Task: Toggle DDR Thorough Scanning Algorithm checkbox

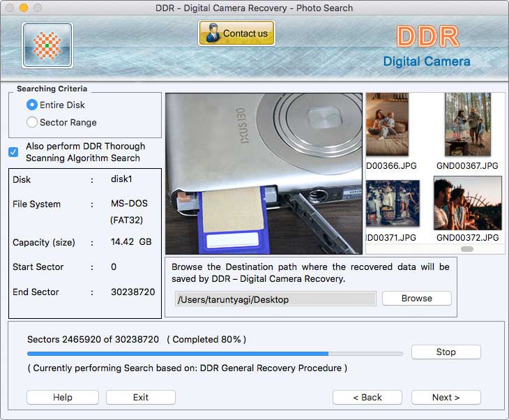Action: click(14, 152)
